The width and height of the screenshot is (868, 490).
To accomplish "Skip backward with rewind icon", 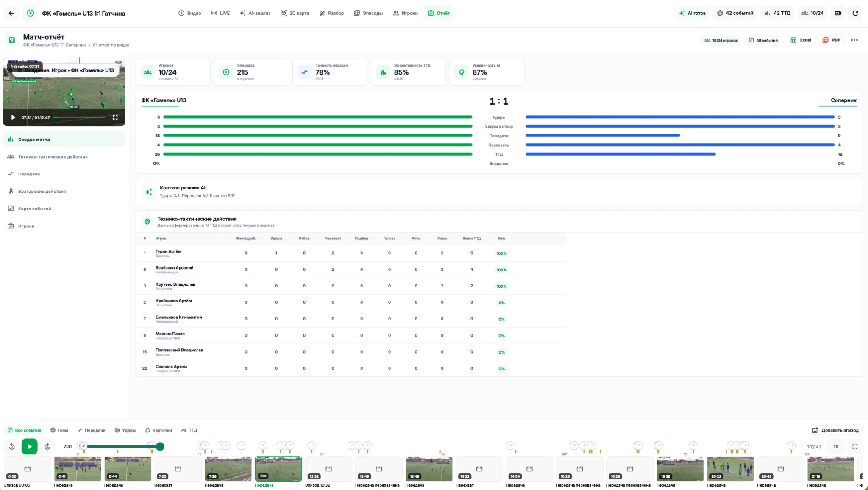I will point(12,447).
